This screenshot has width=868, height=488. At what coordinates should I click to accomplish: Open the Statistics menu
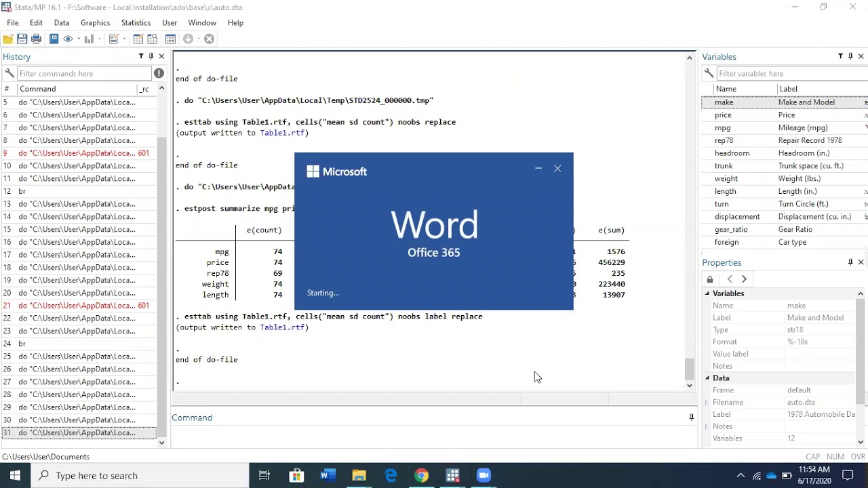point(136,22)
